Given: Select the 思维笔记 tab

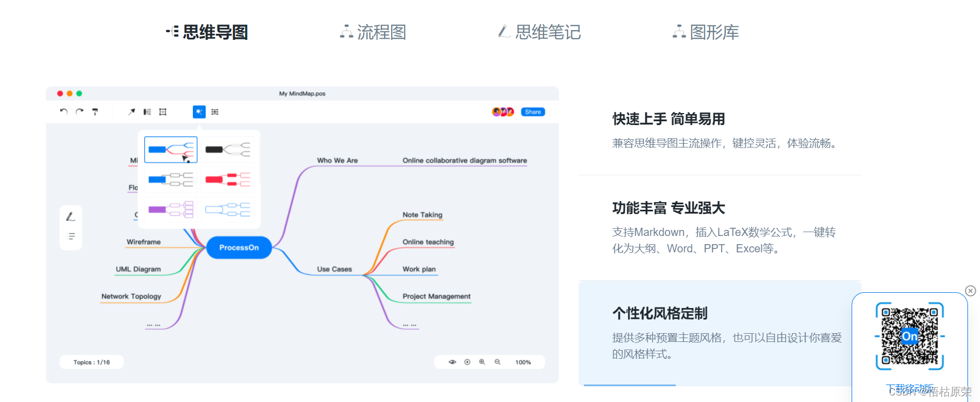Looking at the screenshot, I should pyautogui.click(x=539, y=32).
